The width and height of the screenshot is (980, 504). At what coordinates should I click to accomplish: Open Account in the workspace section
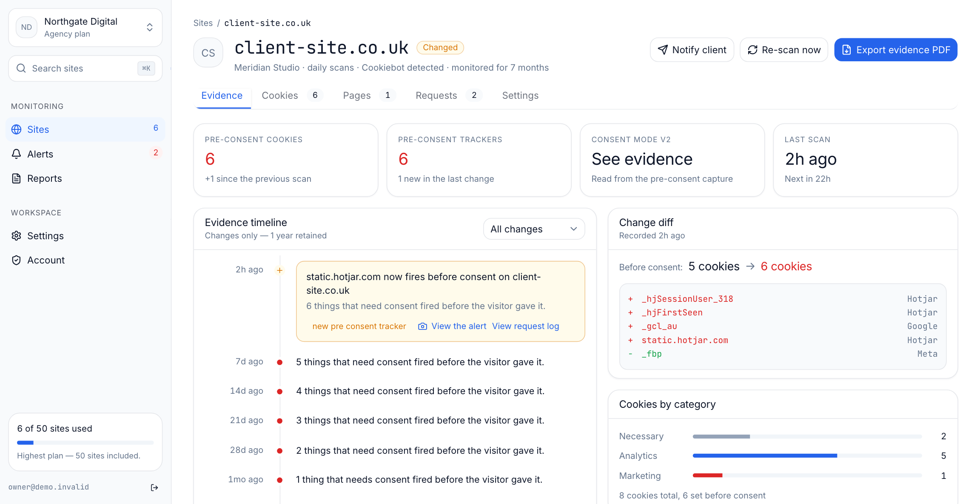(85, 260)
